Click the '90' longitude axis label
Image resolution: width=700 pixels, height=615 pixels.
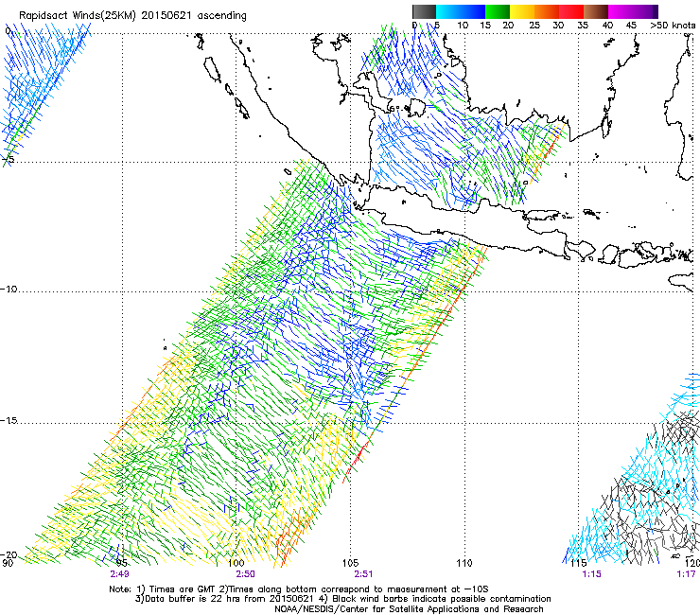(x=8, y=563)
